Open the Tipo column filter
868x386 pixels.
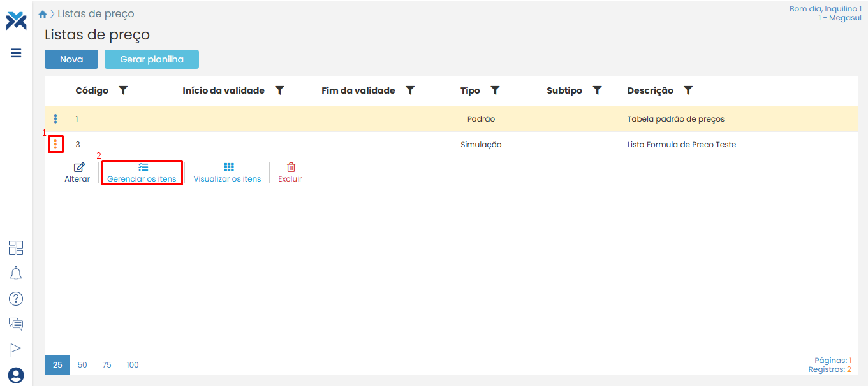[x=495, y=90]
